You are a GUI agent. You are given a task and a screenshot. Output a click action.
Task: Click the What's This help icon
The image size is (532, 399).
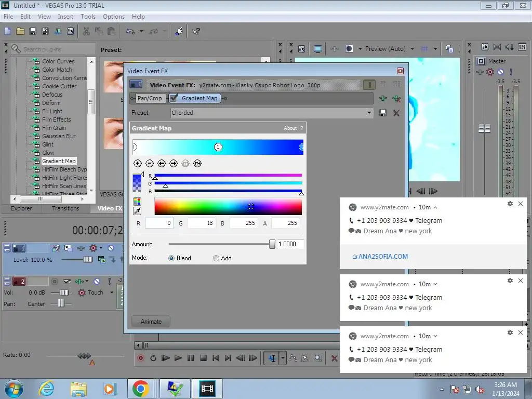pos(196,31)
